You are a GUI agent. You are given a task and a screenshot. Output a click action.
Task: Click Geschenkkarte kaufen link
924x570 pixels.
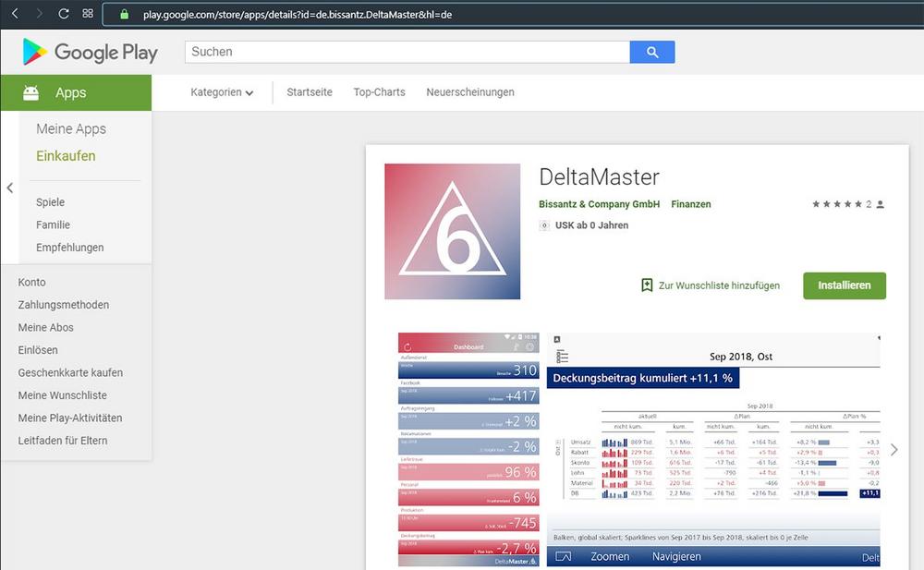71,372
